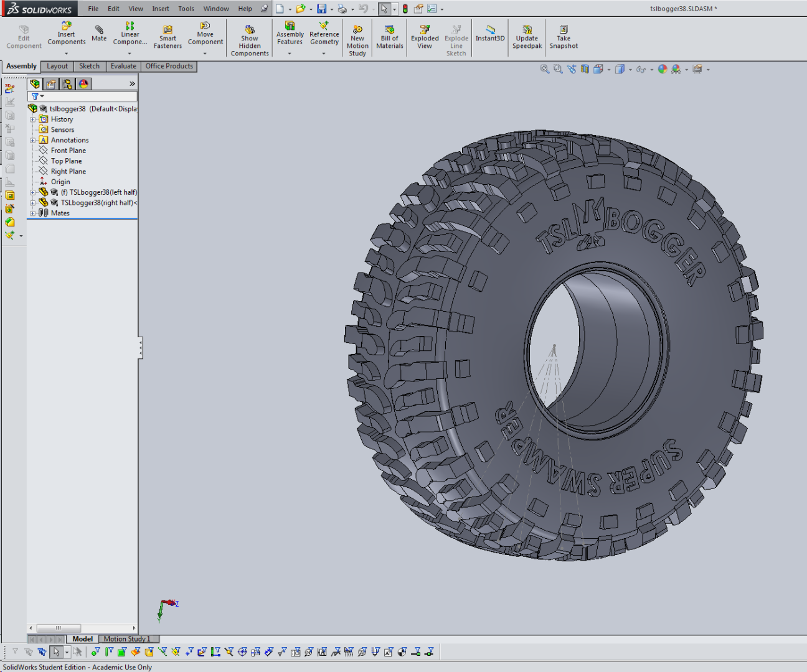Toggle the Hide/Show Items glasses icon
This screenshot has height=672, width=807.
point(641,69)
